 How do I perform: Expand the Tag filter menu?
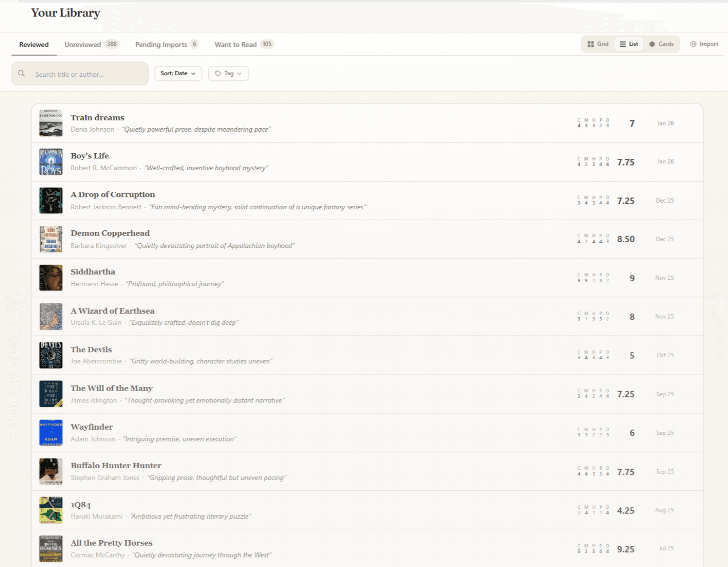(228, 73)
